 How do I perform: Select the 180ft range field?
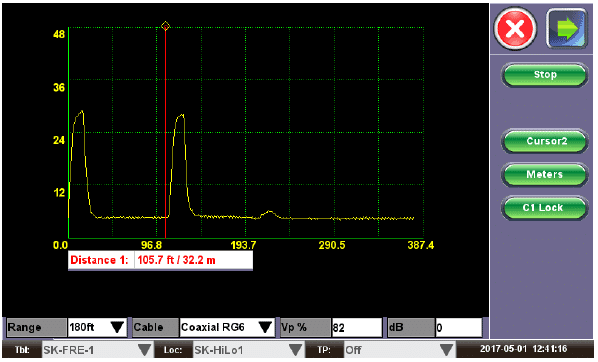point(97,328)
